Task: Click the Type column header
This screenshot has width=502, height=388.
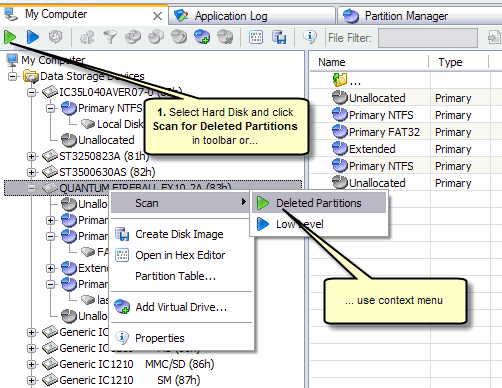Action: pyautogui.click(x=459, y=62)
